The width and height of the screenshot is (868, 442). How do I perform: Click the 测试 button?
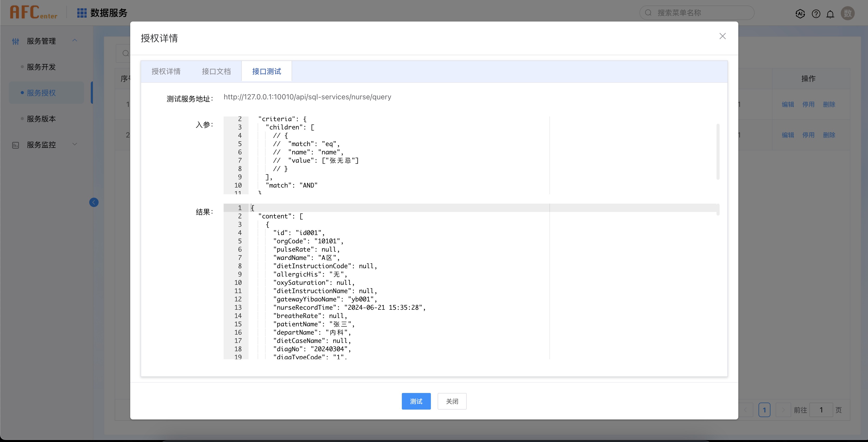point(416,401)
